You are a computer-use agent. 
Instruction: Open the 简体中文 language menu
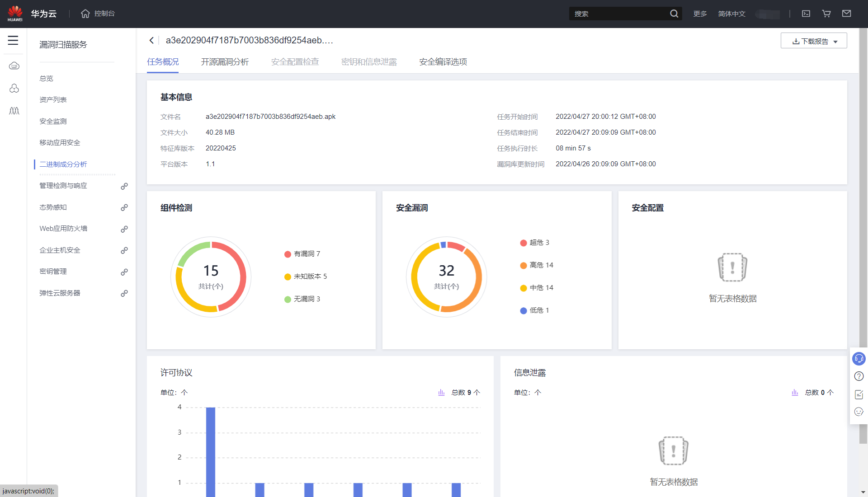coord(731,14)
